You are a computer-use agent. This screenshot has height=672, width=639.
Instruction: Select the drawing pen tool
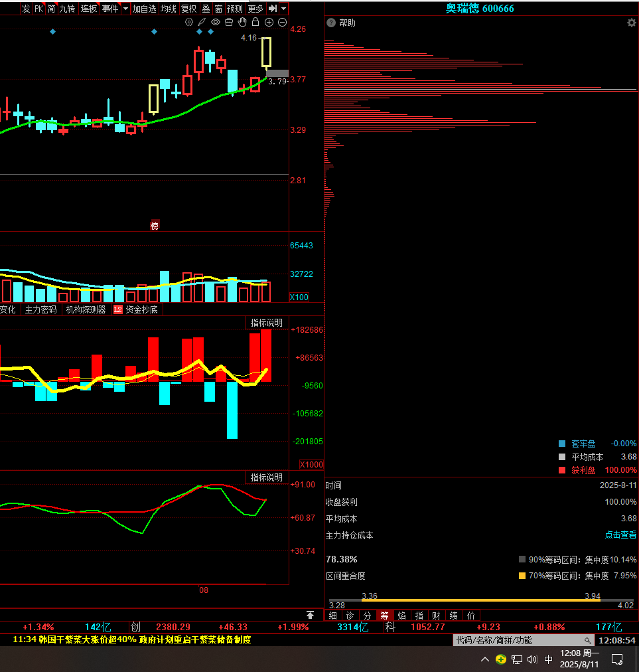click(202, 23)
